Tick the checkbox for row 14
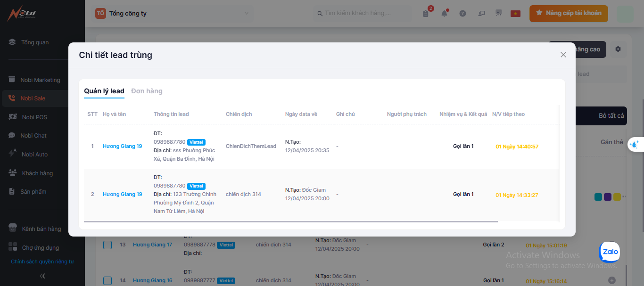The height and width of the screenshot is (286, 644). 107,281
